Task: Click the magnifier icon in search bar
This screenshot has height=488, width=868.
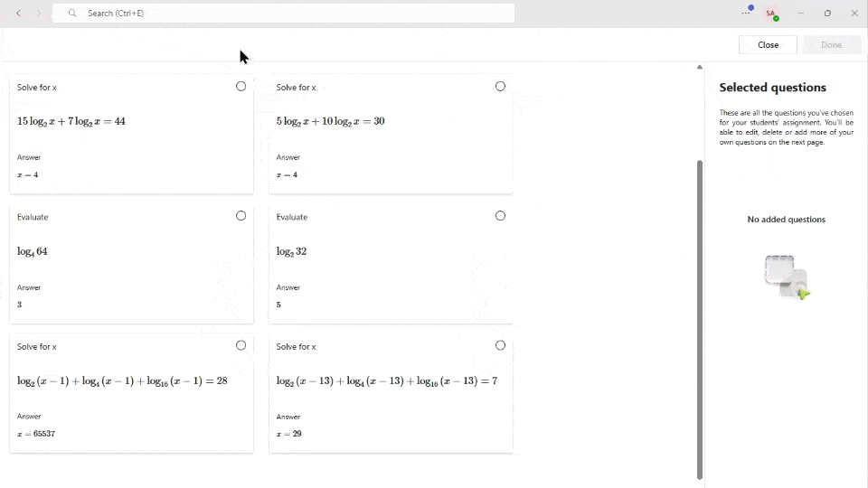Action: (x=72, y=14)
